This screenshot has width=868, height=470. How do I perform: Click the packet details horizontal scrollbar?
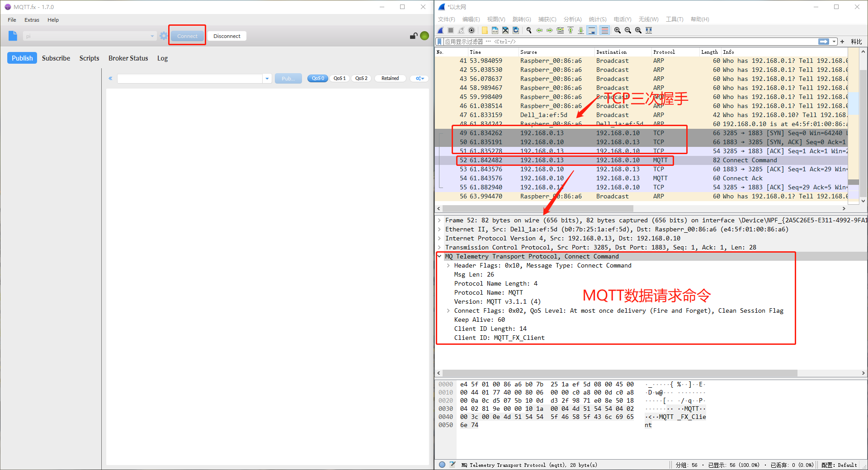click(x=619, y=373)
